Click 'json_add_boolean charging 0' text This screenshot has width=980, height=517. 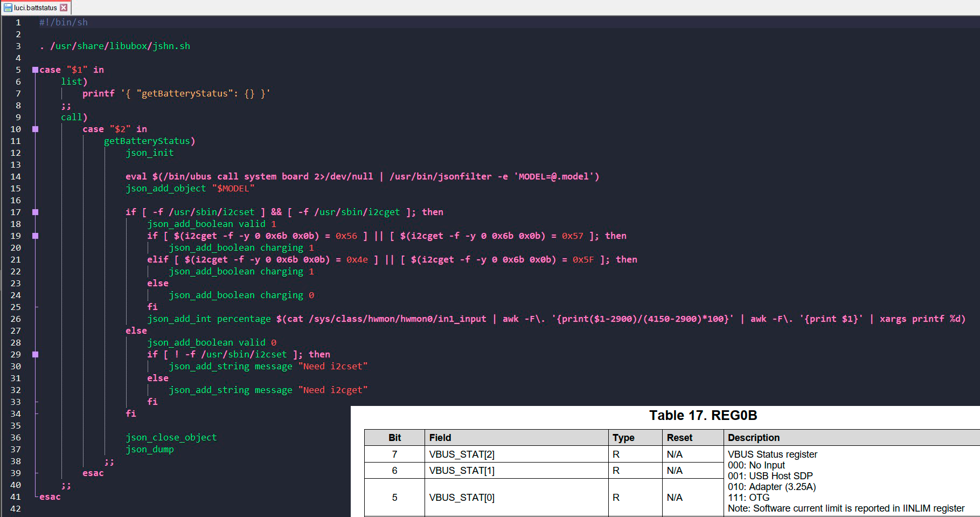241,295
